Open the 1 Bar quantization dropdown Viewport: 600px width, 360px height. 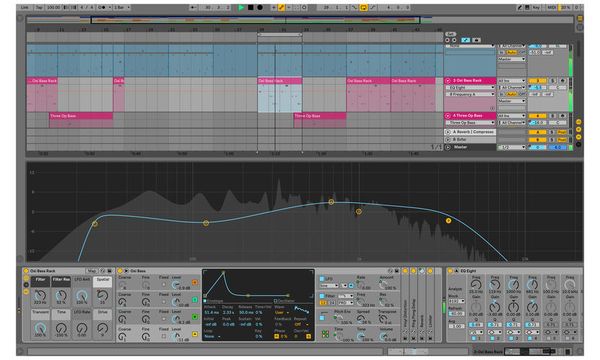tap(122, 7)
